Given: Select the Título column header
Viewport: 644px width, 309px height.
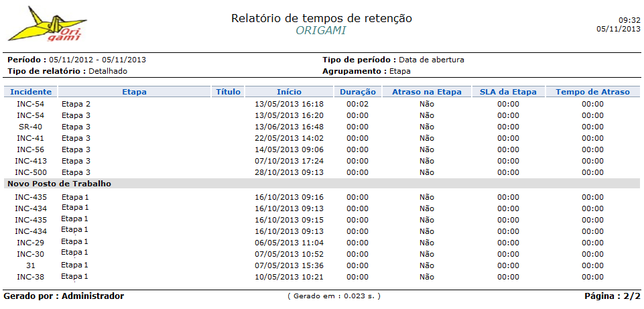Looking at the screenshot, I should (228, 92).
